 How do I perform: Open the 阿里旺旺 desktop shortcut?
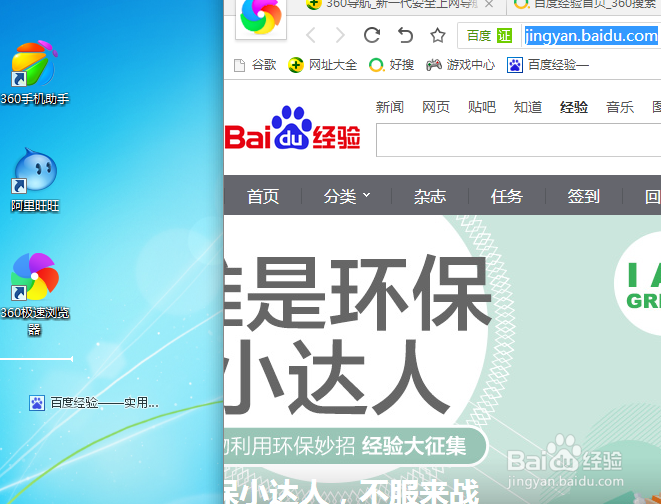pos(35,180)
